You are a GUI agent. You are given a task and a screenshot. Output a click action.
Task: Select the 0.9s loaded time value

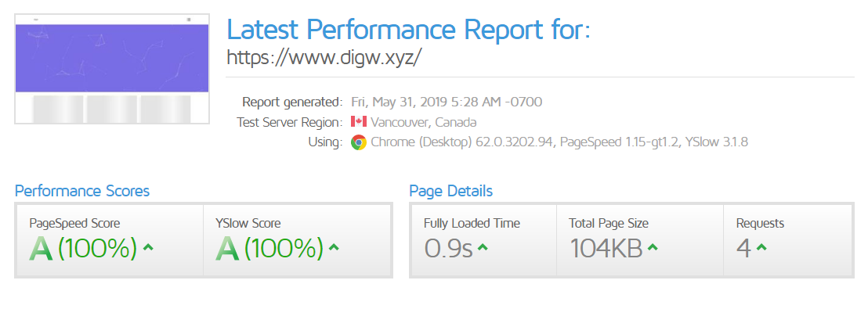(x=448, y=248)
